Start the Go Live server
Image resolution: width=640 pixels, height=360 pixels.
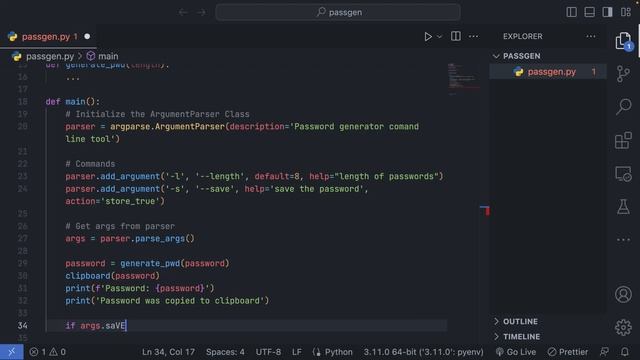[x=516, y=352]
